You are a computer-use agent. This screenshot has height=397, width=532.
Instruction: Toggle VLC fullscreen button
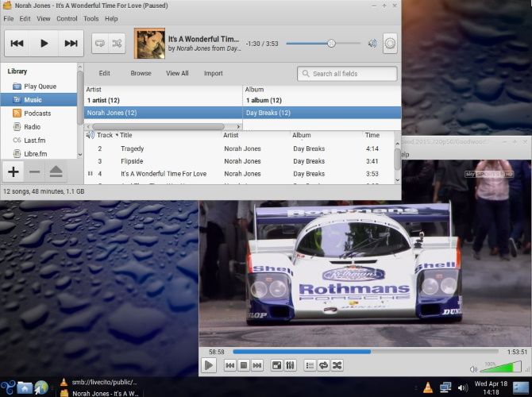pyautogui.click(x=277, y=365)
